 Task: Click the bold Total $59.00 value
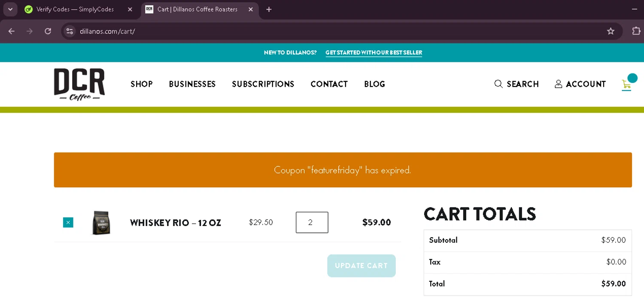(614, 284)
